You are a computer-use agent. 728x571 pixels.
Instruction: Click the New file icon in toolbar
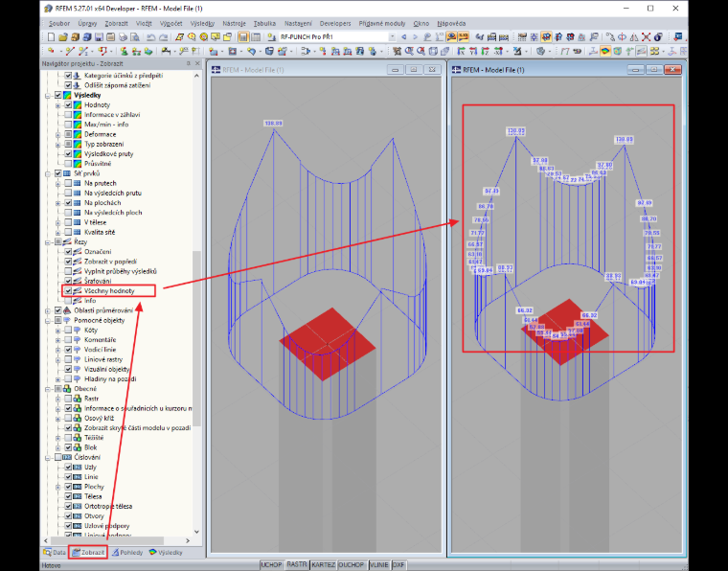pyautogui.click(x=51, y=37)
